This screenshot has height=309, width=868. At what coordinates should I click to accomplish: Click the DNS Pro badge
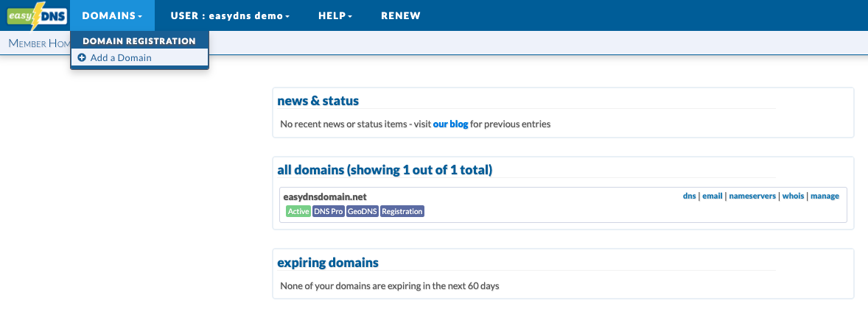pos(329,211)
